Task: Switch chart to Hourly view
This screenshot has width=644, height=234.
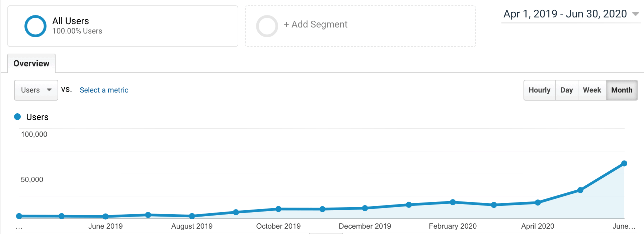Action: [x=539, y=90]
